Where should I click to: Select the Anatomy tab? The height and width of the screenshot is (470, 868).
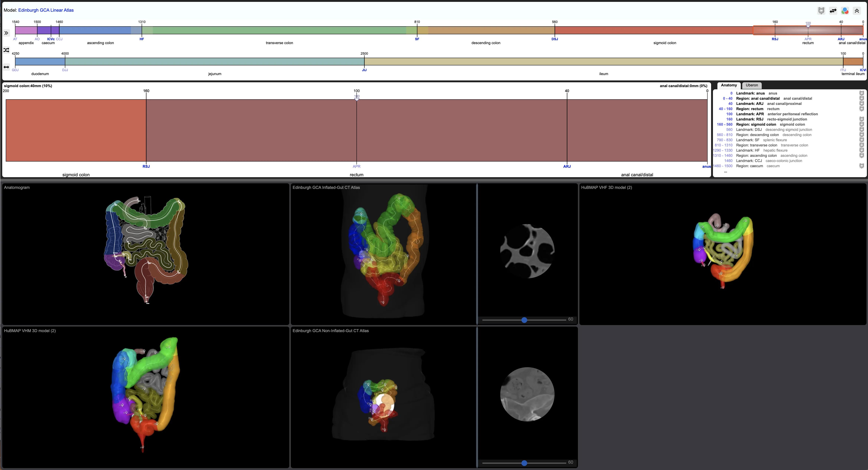click(x=729, y=85)
